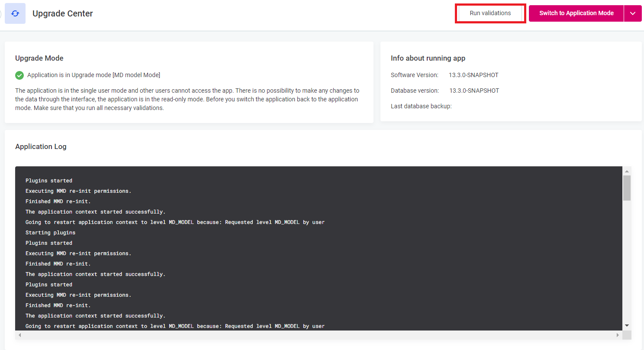
Task: Click the 'Upgrade Mode' heading
Action: point(39,58)
